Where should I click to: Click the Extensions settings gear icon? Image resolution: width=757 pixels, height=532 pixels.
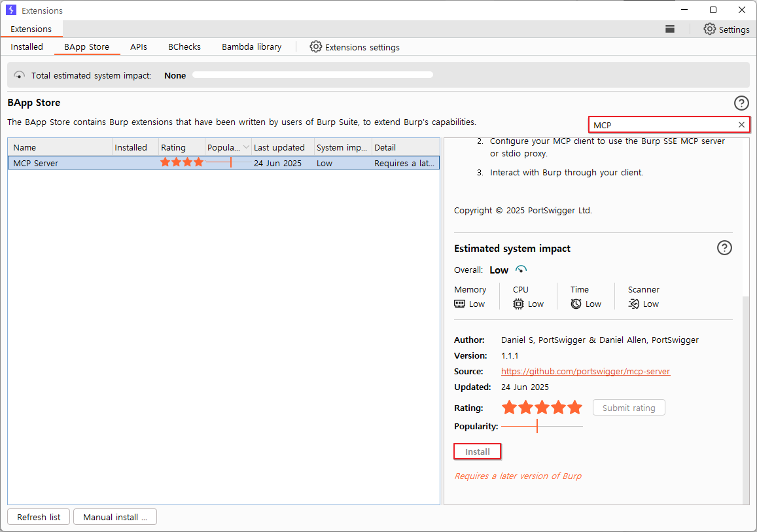(x=316, y=47)
